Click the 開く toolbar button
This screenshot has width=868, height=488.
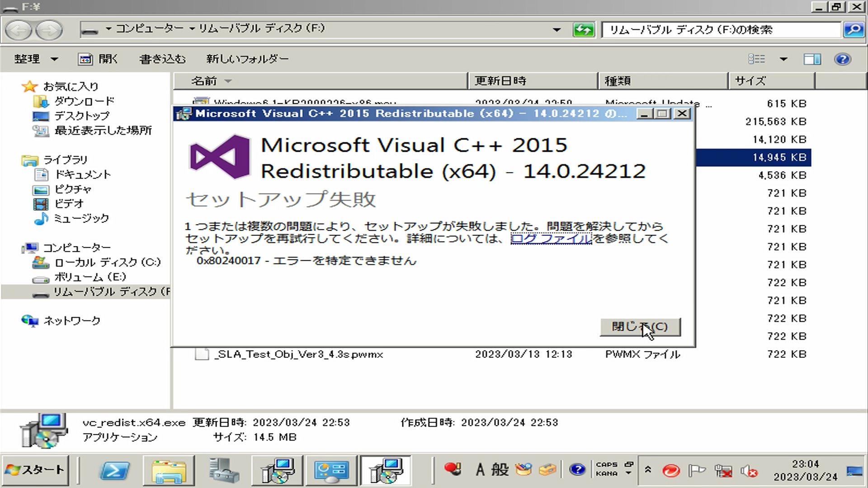pos(98,59)
